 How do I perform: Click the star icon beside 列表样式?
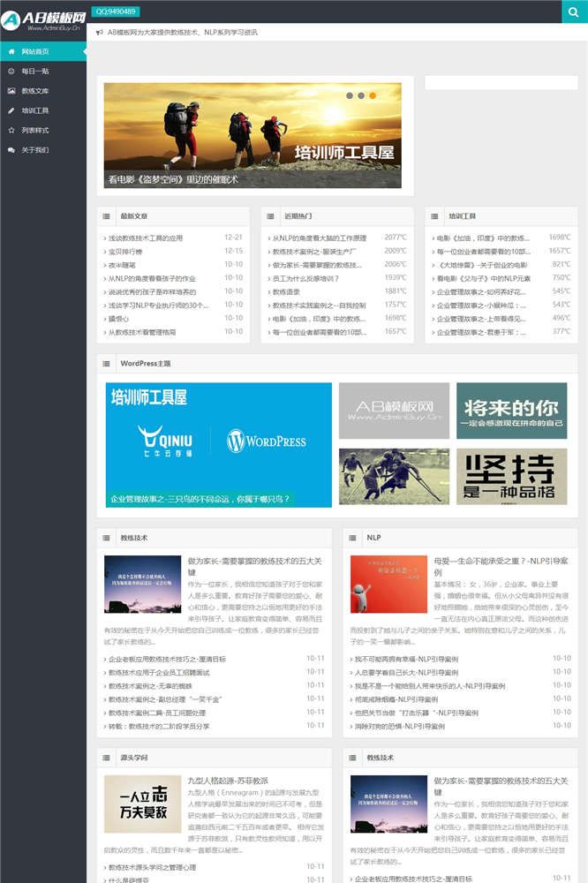coord(11,131)
